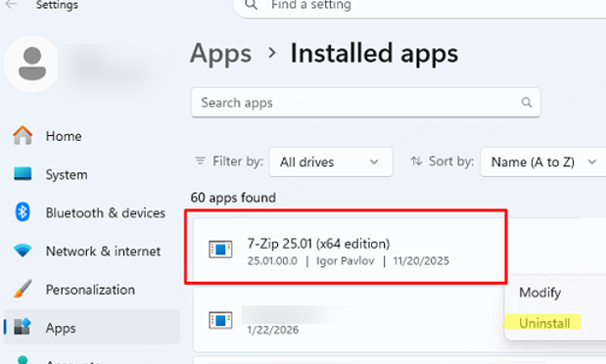This screenshot has height=364, width=606.
Task: Click the Filter by lines icon
Action: [200, 160]
